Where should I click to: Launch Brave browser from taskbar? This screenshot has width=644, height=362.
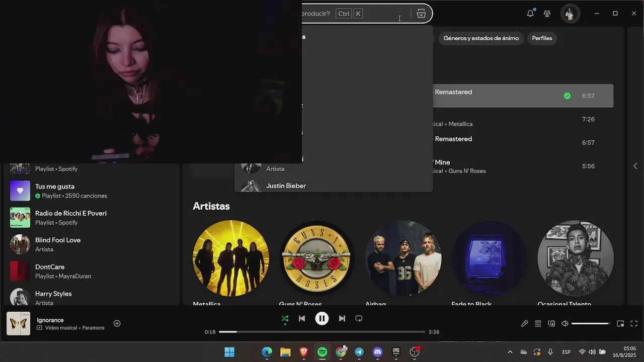click(x=304, y=352)
